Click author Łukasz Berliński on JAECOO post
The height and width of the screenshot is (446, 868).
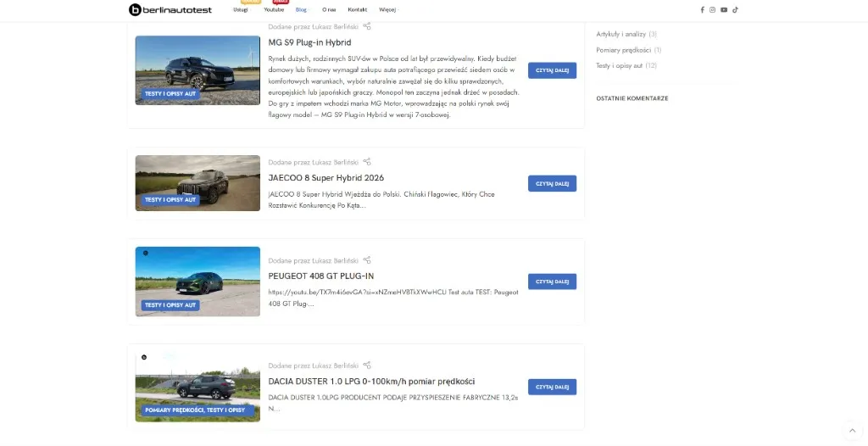point(335,162)
